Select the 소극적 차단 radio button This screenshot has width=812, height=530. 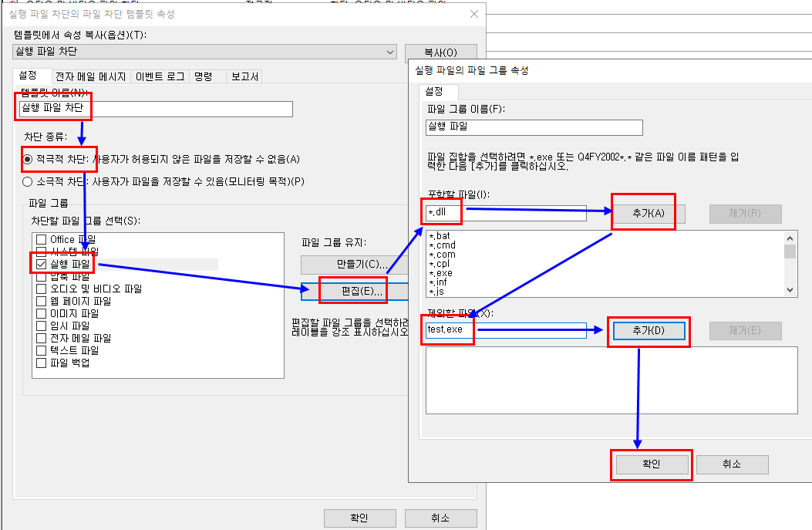pyautogui.click(x=28, y=182)
